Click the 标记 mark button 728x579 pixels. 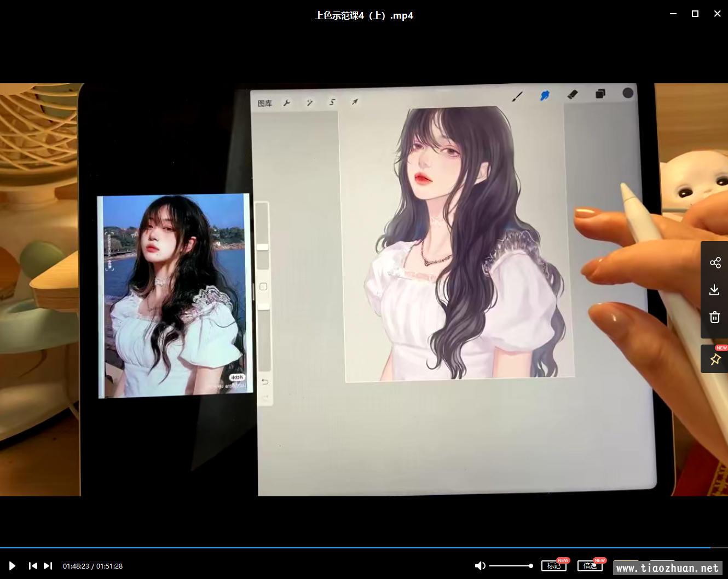point(553,566)
